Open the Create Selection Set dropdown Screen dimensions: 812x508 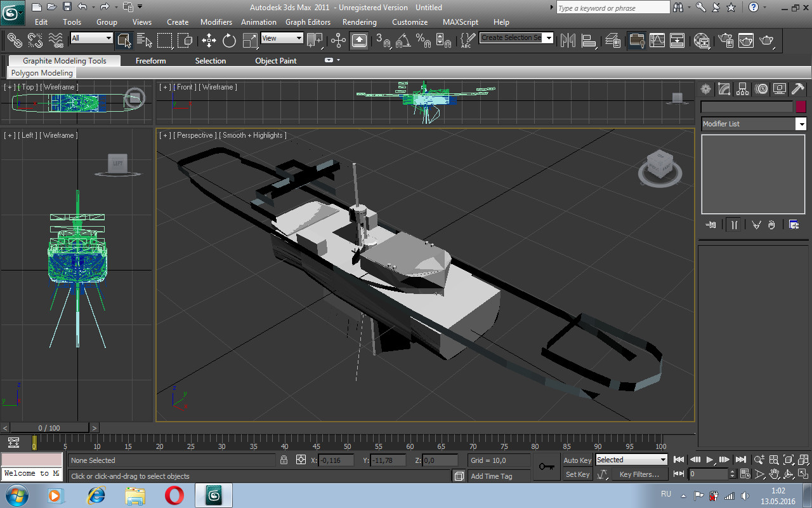(x=548, y=38)
